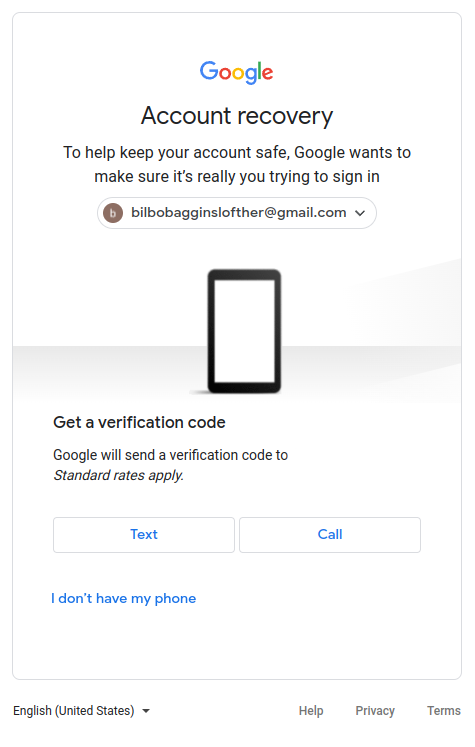This screenshot has width=475, height=747.
Task: Open the English (United States) language selector
Action: point(81,710)
